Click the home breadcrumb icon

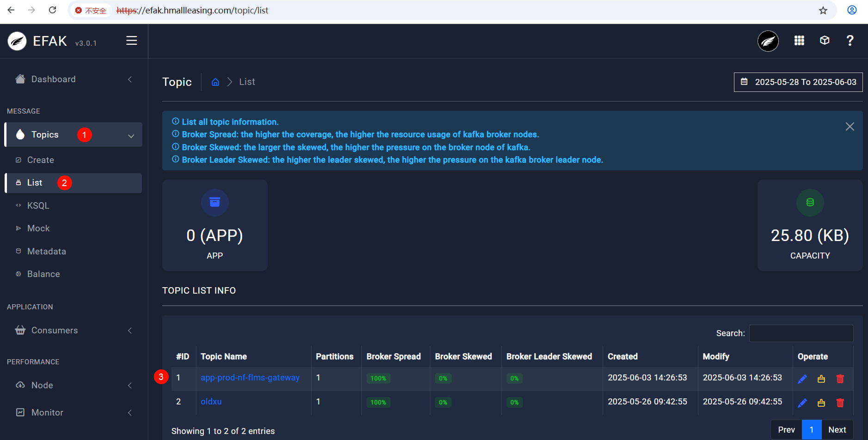215,82
